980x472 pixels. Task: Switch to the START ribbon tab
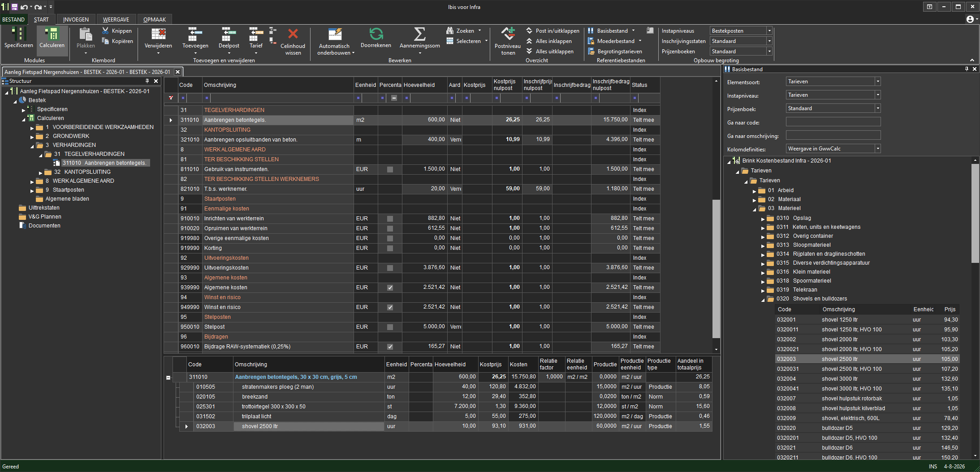(41, 19)
